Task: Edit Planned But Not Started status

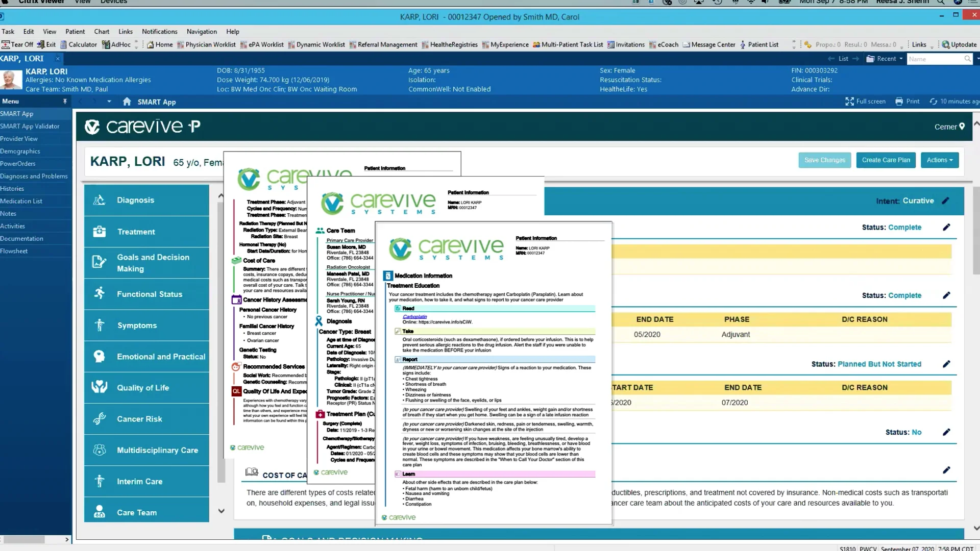Action: 946,364
